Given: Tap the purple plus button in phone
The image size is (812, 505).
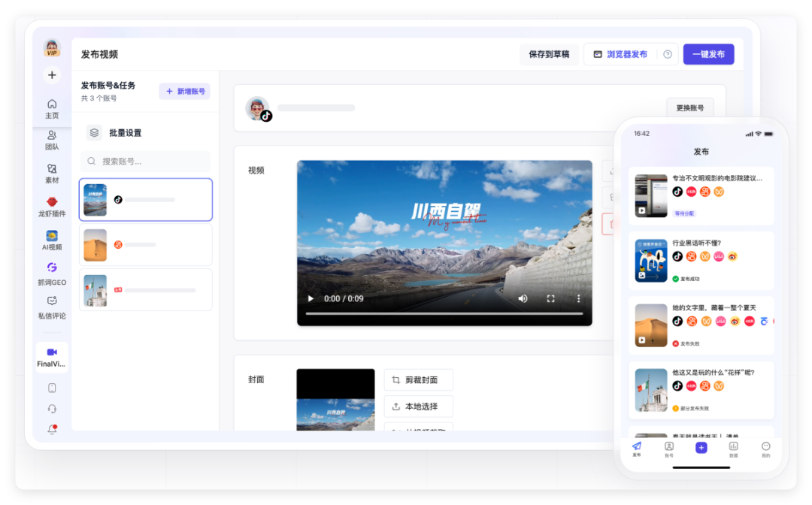Looking at the screenshot, I should (x=701, y=448).
